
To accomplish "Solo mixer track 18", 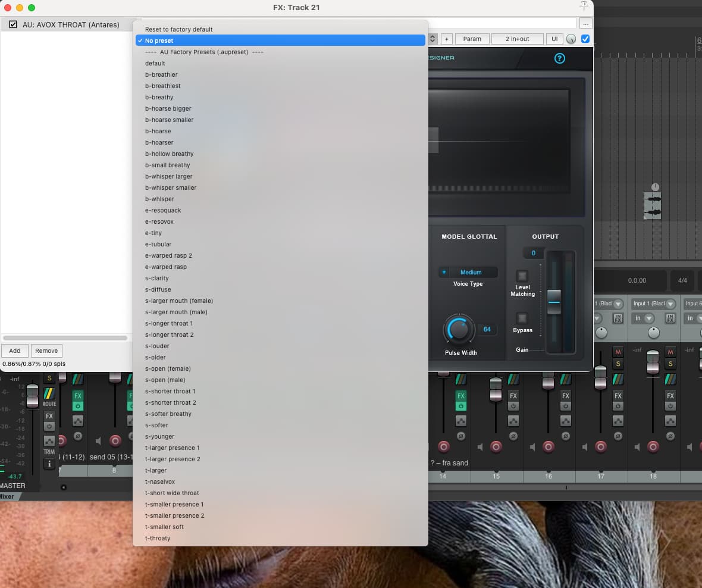I will pos(670,364).
